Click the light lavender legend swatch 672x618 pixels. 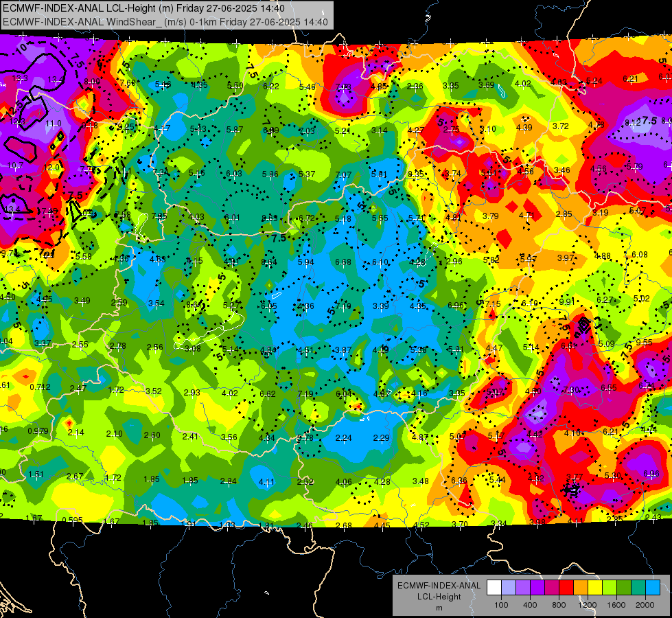(x=509, y=587)
